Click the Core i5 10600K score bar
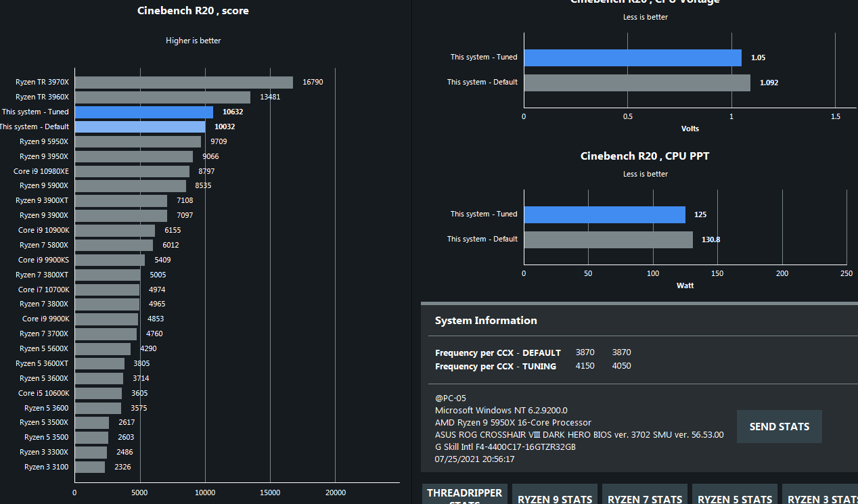The image size is (858, 504). (x=98, y=393)
